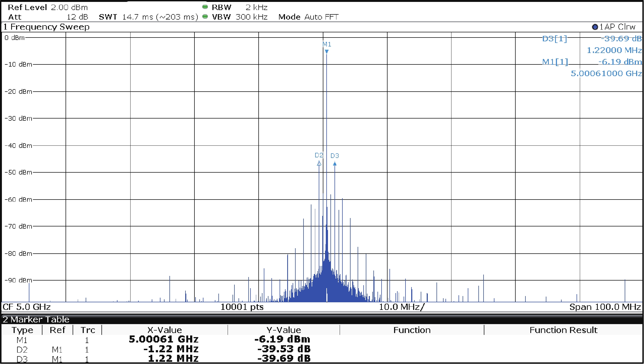Select the 1 Frequency Sweep window title

[x=46, y=27]
